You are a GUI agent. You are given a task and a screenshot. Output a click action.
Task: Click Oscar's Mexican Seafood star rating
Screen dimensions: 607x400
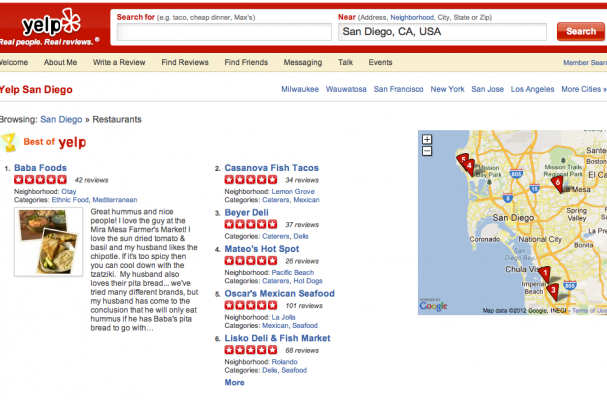(x=251, y=305)
